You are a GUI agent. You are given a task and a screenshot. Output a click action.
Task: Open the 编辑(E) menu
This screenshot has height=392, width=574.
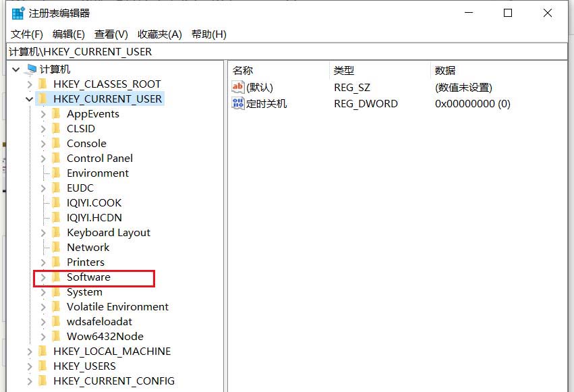68,34
